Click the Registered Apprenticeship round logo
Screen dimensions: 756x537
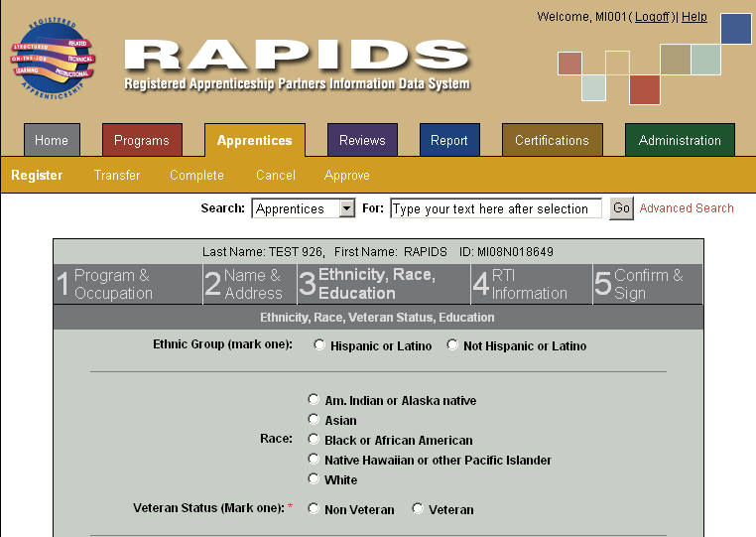(x=53, y=59)
